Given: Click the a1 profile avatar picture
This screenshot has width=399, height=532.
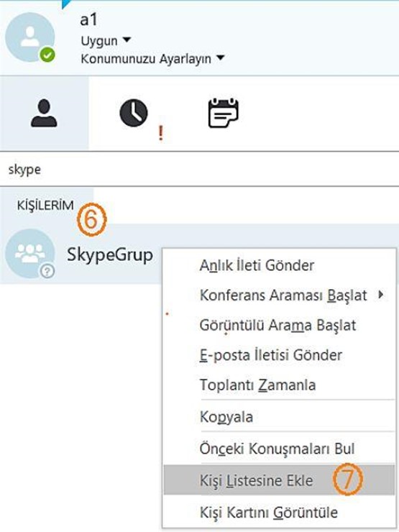Looking at the screenshot, I should [30, 37].
